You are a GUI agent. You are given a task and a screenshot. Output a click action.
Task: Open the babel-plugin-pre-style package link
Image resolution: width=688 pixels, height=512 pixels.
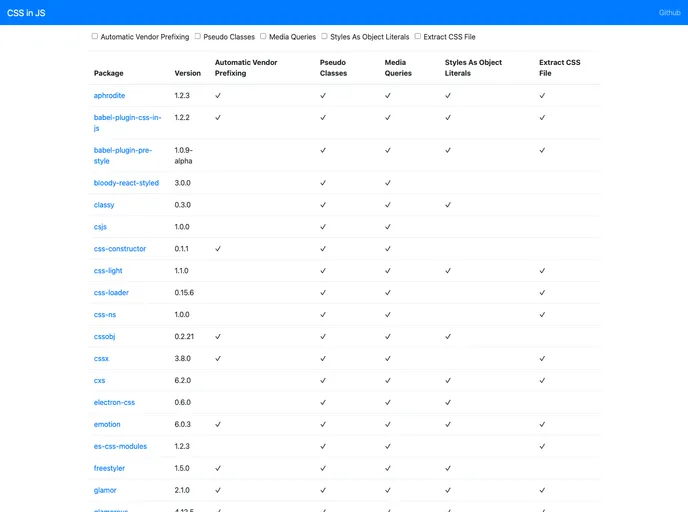pyautogui.click(x=122, y=155)
